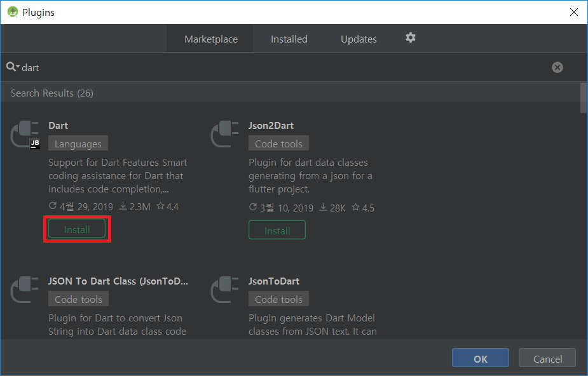Click Dart plugin description text

point(118,176)
